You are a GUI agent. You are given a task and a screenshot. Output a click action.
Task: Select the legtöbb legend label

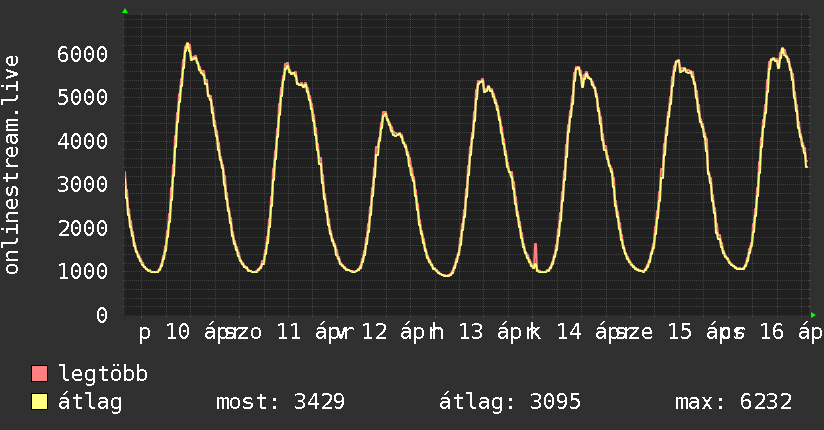point(104,374)
